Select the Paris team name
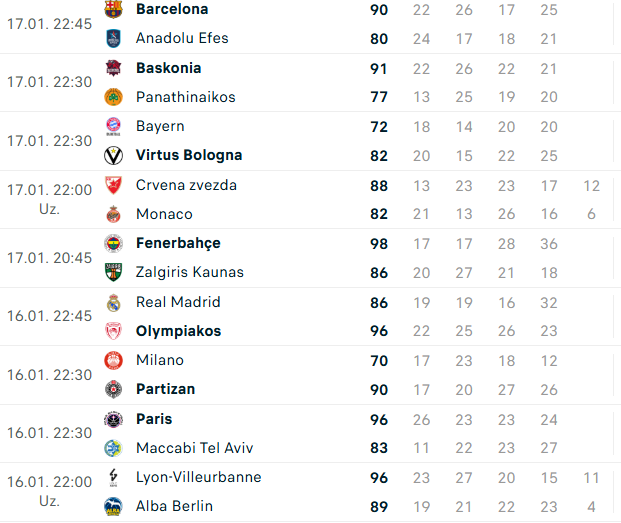Screen dimensions: 621x523 pyautogui.click(x=154, y=419)
